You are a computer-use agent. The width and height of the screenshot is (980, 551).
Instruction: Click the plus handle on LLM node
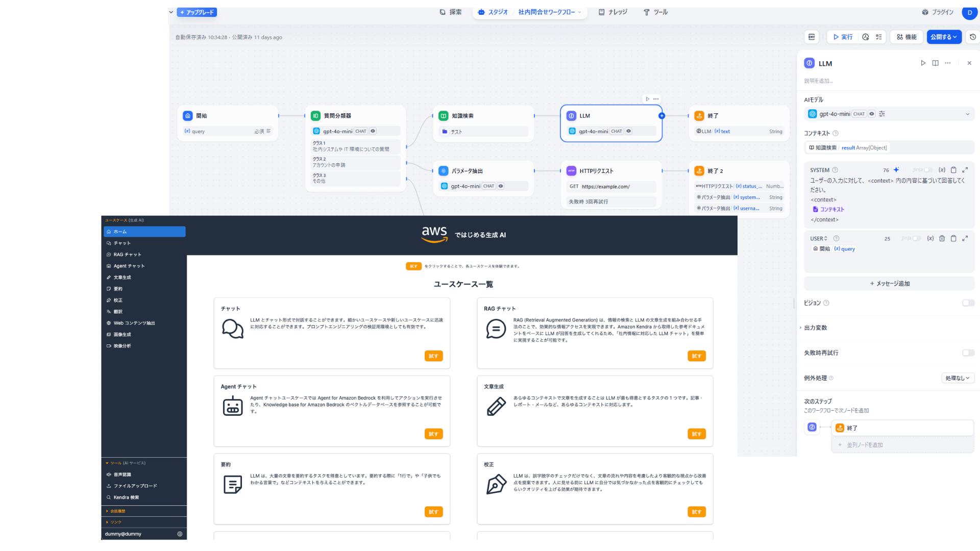pos(662,116)
